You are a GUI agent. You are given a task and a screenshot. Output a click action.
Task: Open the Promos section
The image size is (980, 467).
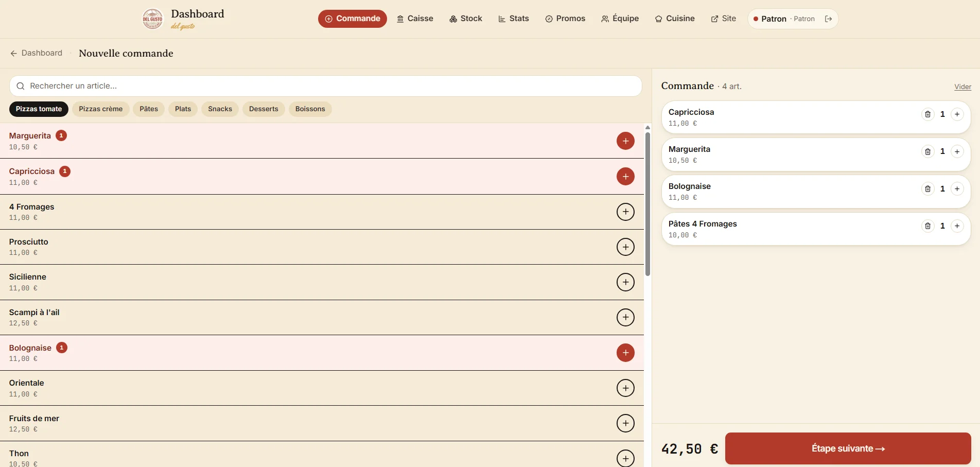coord(565,19)
